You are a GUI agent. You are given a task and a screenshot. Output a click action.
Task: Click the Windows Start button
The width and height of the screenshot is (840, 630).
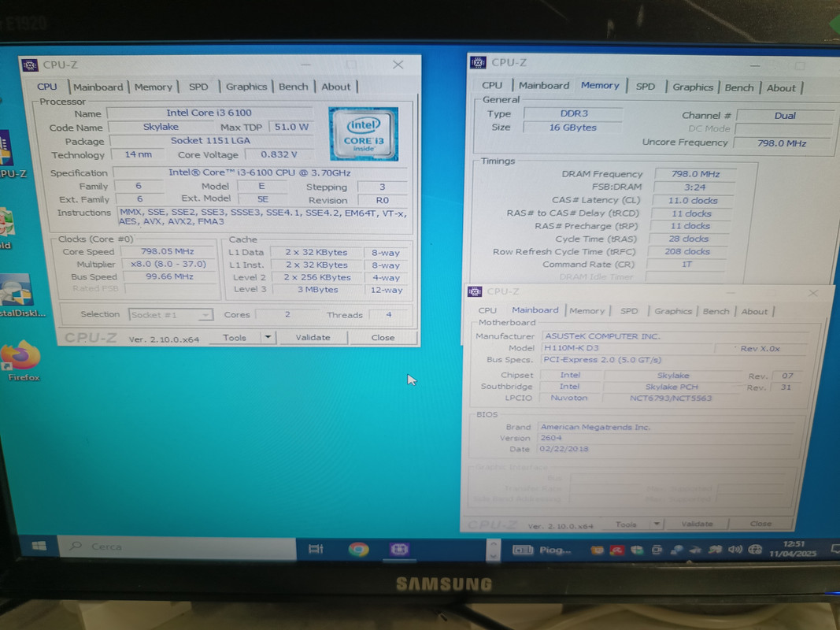coord(39,546)
